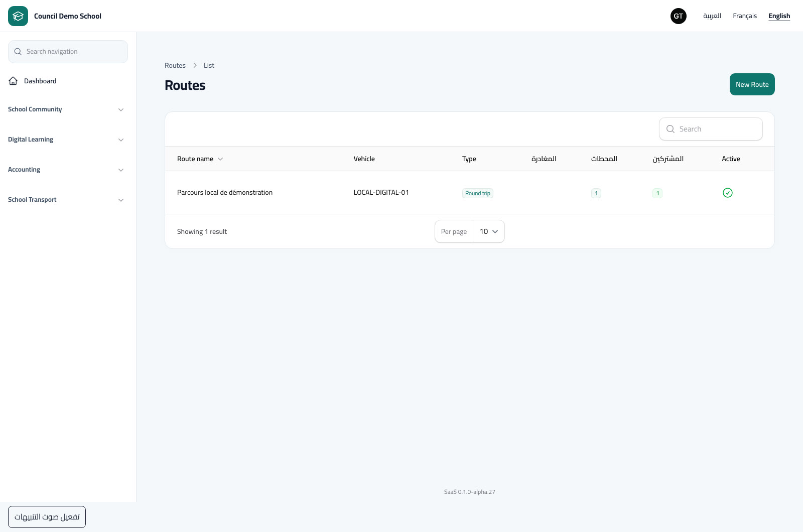Select the English language option
The image size is (803, 532).
pyautogui.click(x=779, y=16)
